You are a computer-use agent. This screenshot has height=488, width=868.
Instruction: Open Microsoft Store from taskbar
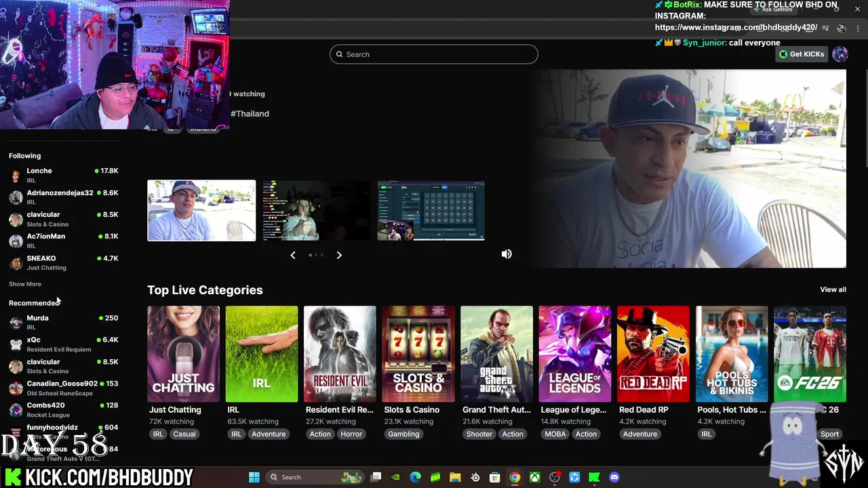click(495, 477)
